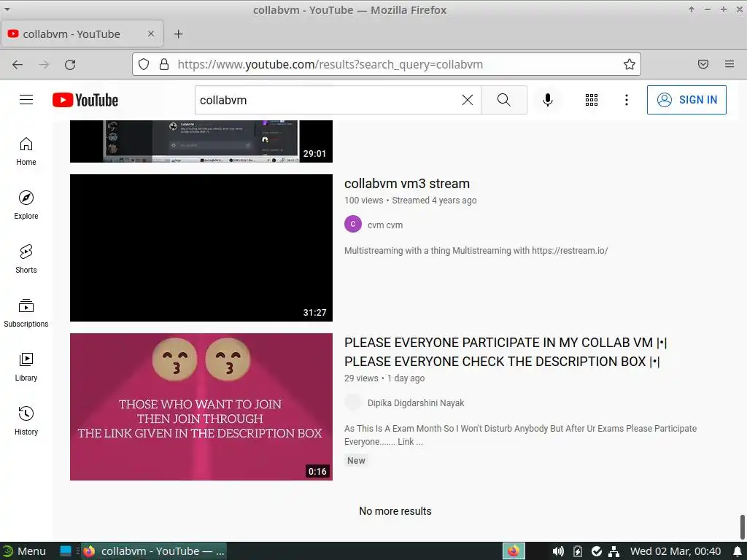
Task: Open Firefox tracking protection shield
Action: [144, 64]
